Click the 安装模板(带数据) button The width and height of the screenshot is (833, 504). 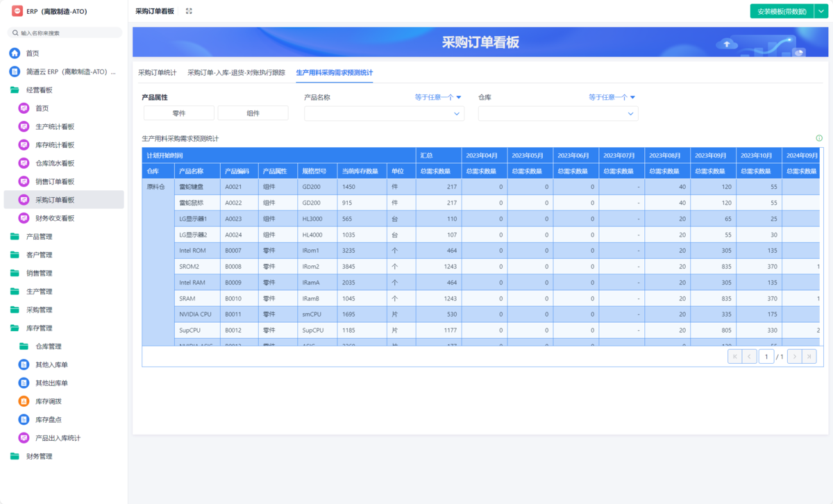point(781,11)
